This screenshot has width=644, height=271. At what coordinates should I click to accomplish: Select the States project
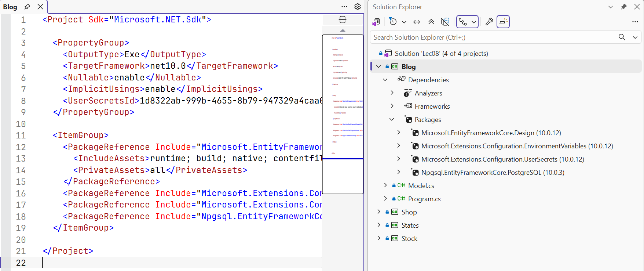[x=410, y=225]
